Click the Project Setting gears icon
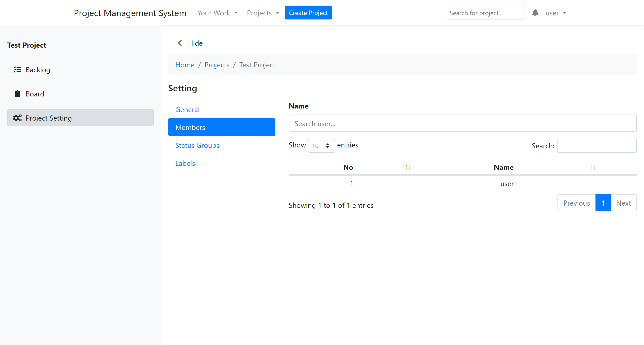This screenshot has width=644, height=345. (x=17, y=118)
